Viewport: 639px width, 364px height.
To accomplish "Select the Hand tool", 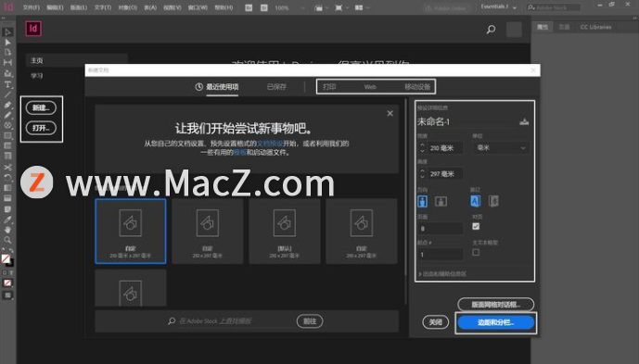I will [x=7, y=230].
